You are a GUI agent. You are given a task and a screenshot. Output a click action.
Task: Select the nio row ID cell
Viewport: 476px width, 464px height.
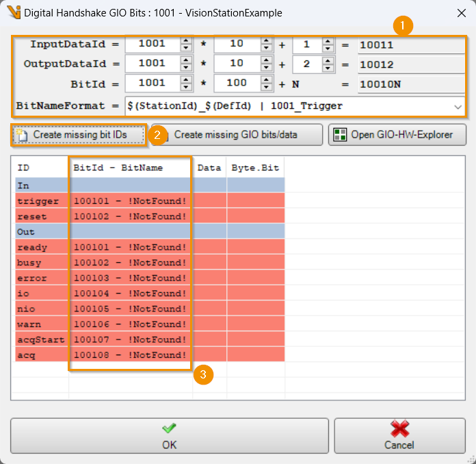click(x=42, y=309)
